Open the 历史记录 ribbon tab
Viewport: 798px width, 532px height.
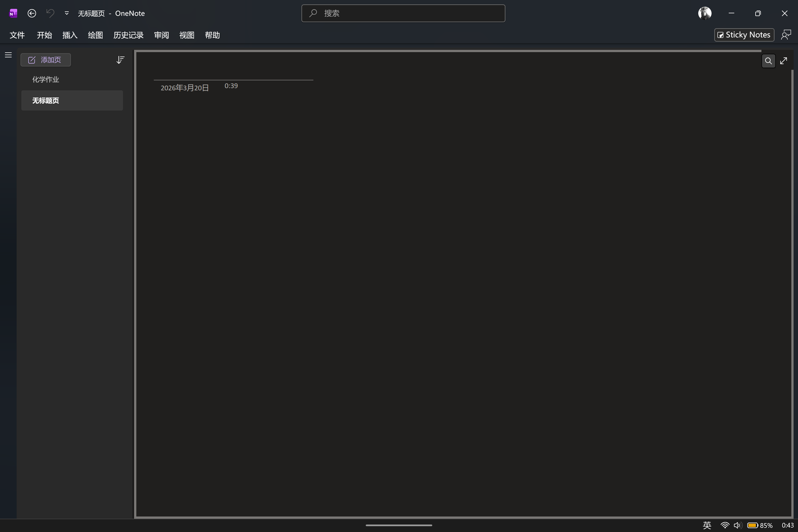click(128, 35)
